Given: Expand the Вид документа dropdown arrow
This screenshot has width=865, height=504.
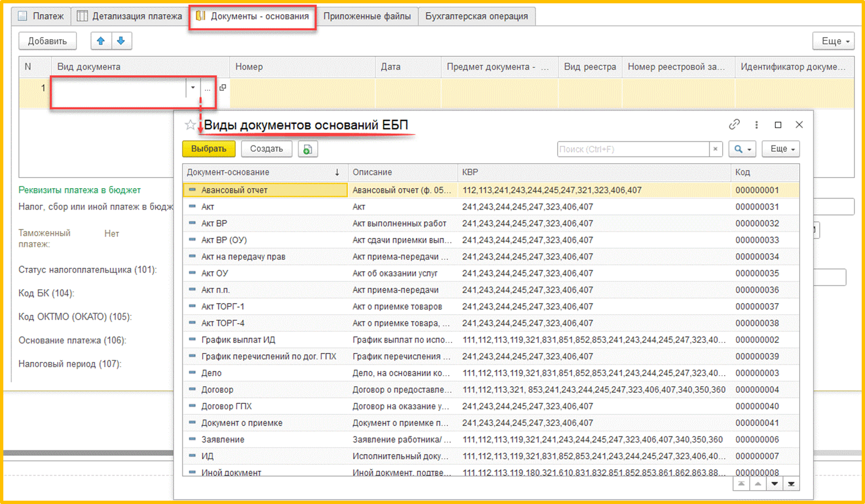Looking at the screenshot, I should [x=193, y=88].
